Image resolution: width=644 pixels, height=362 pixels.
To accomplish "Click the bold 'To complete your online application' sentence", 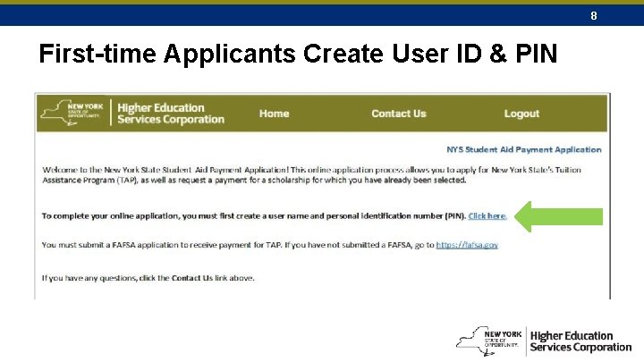I will click(254, 216).
